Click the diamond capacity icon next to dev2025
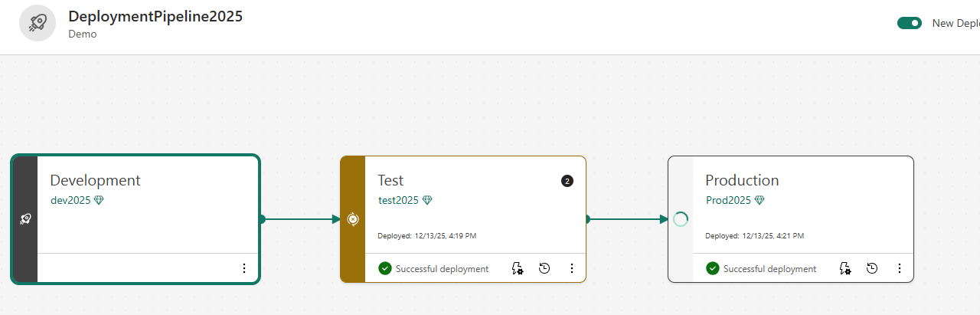Screen dimensions: 980x315 click(99, 200)
